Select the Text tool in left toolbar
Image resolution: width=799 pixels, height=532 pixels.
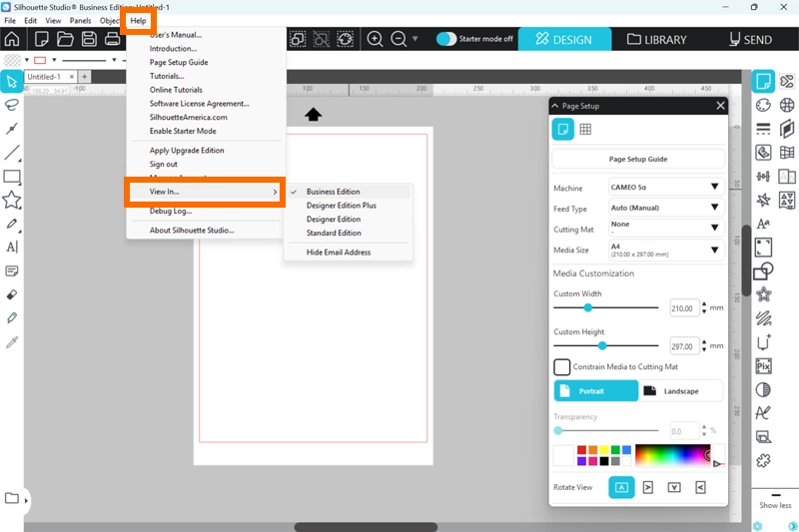[x=12, y=247]
